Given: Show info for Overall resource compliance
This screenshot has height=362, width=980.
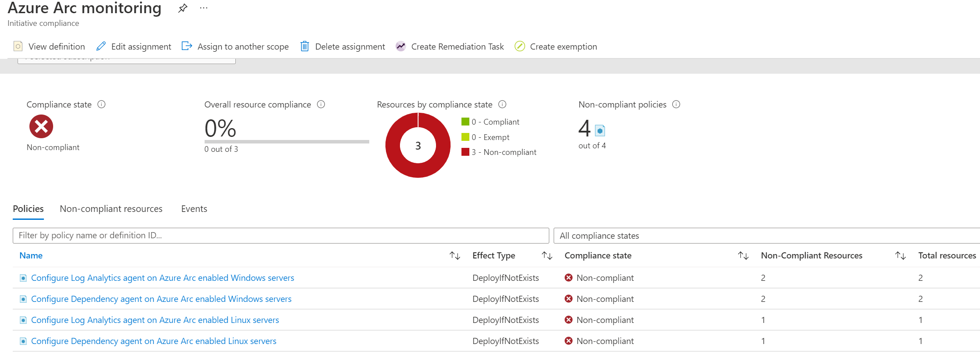Looking at the screenshot, I should click(x=321, y=104).
